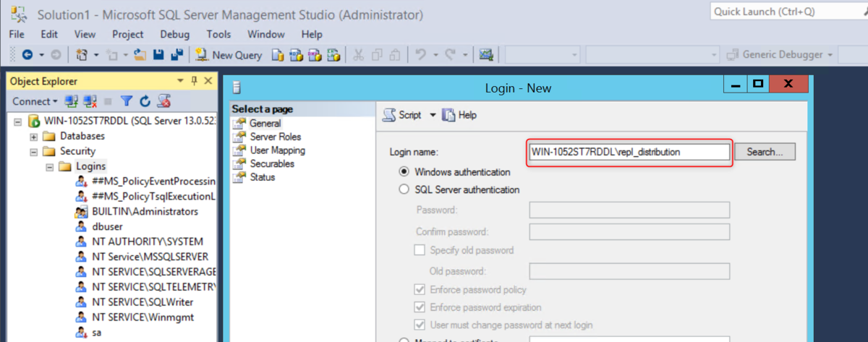This screenshot has width=868, height=342.
Task: Collapse the Logins tree node
Action: (49, 166)
